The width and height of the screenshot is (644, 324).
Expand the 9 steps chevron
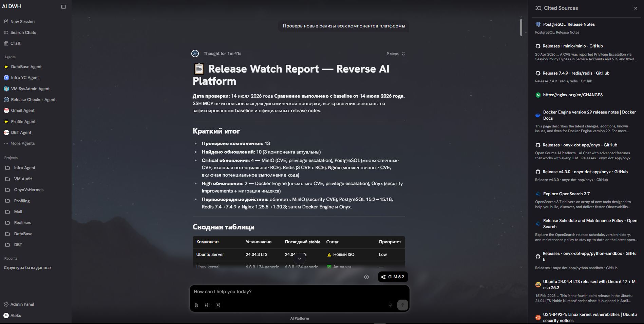[x=403, y=54]
